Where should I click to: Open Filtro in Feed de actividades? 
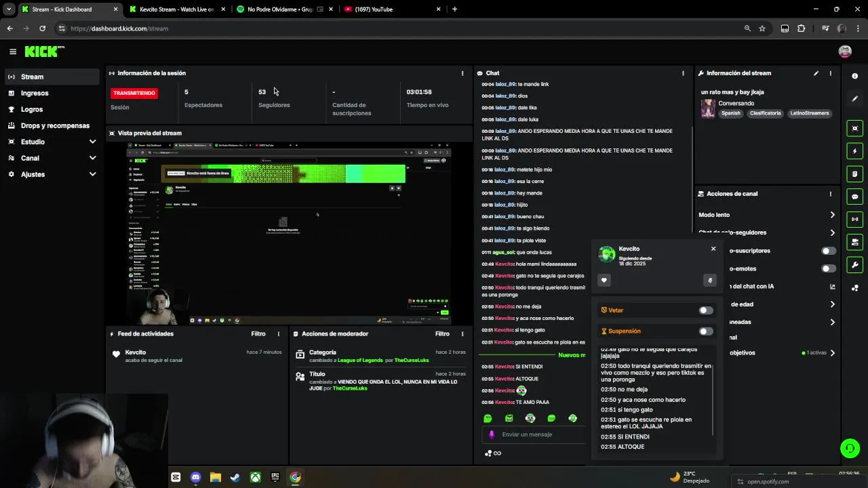(258, 333)
